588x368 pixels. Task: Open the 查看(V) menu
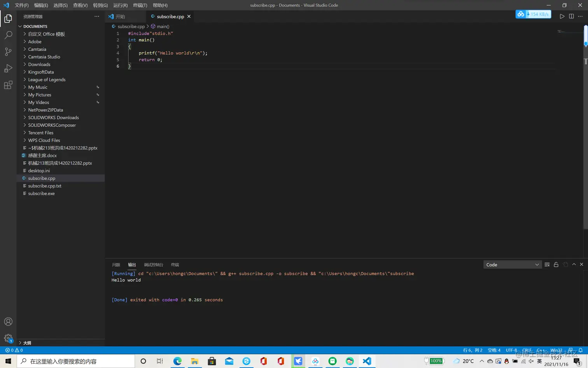80,5
